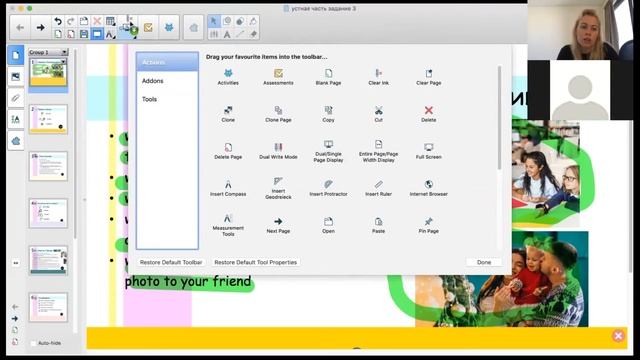Open the page 1 thumbnail menu arrow

click(63, 62)
